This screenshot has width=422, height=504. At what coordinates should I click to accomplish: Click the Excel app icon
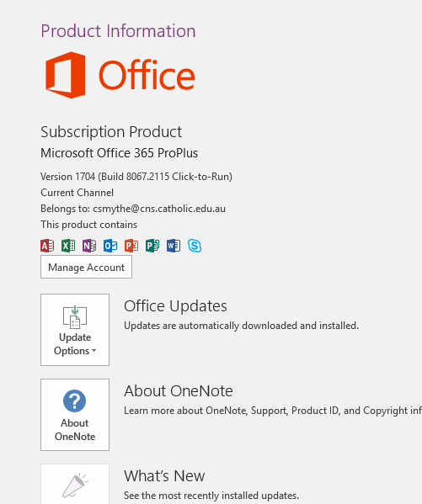tap(68, 246)
